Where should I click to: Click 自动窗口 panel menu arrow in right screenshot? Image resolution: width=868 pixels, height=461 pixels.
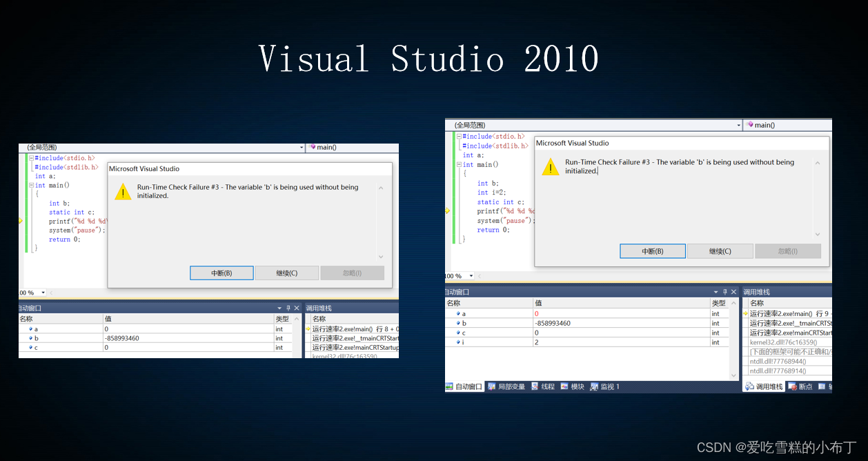point(716,292)
